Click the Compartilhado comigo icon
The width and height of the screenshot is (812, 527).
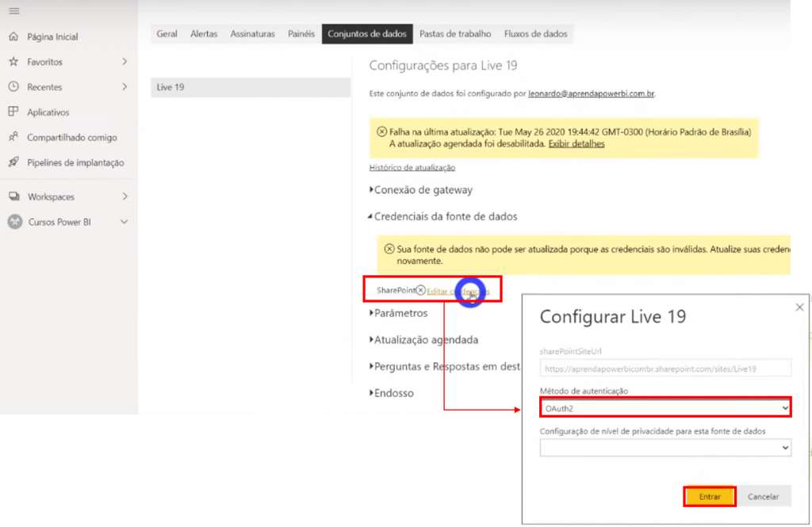[x=13, y=137]
